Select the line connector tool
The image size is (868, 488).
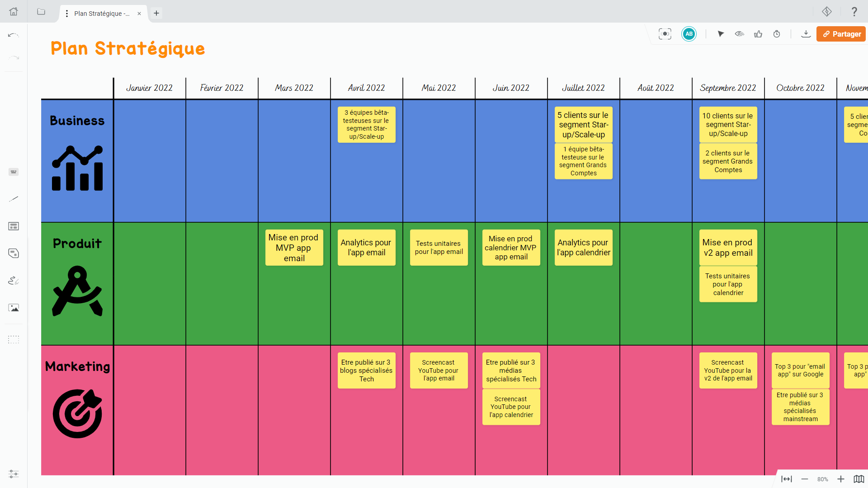tap(14, 198)
